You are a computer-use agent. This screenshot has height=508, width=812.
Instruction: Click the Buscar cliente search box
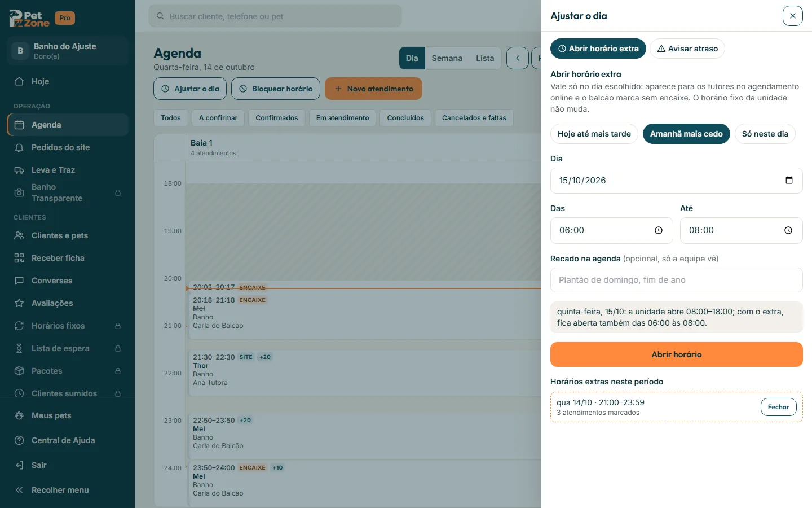click(275, 16)
